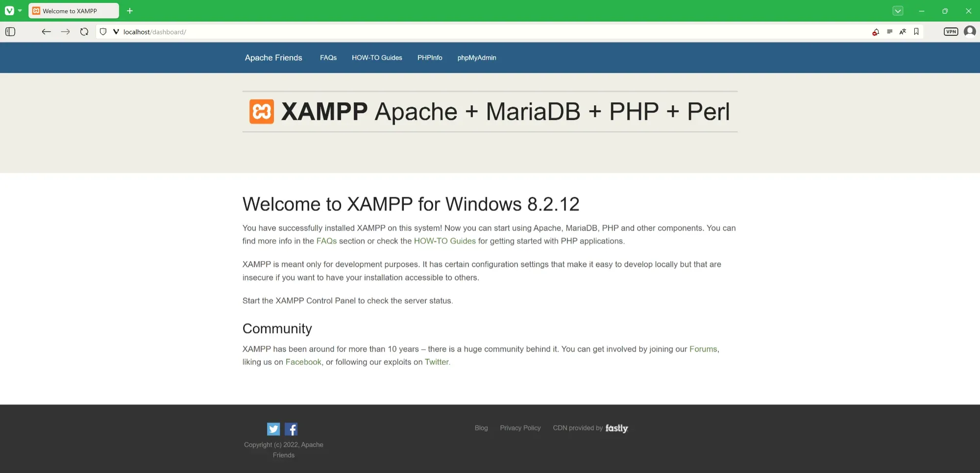Click the Facebook icon in the footer
Screen dimensions: 980x473
pyautogui.click(x=291, y=429)
